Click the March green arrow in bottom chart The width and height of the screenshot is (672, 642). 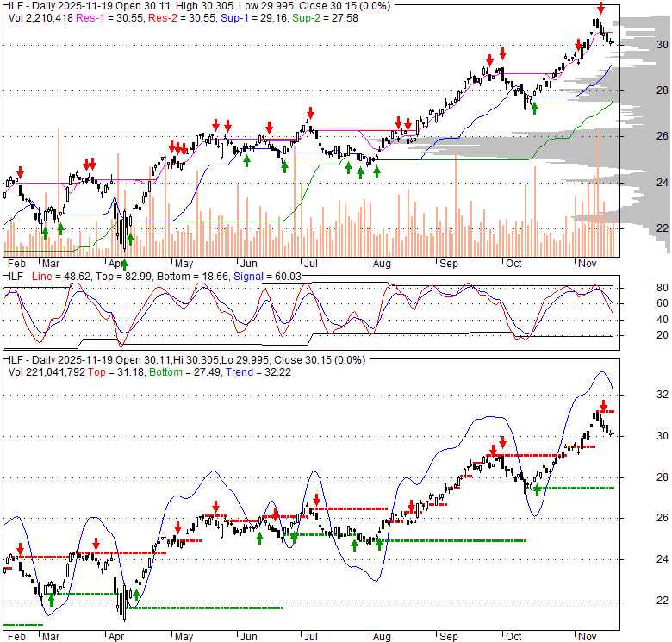click(51, 601)
